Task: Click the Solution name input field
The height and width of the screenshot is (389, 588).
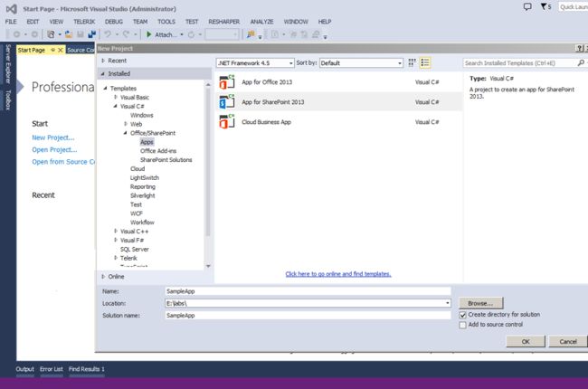Action: click(x=308, y=316)
